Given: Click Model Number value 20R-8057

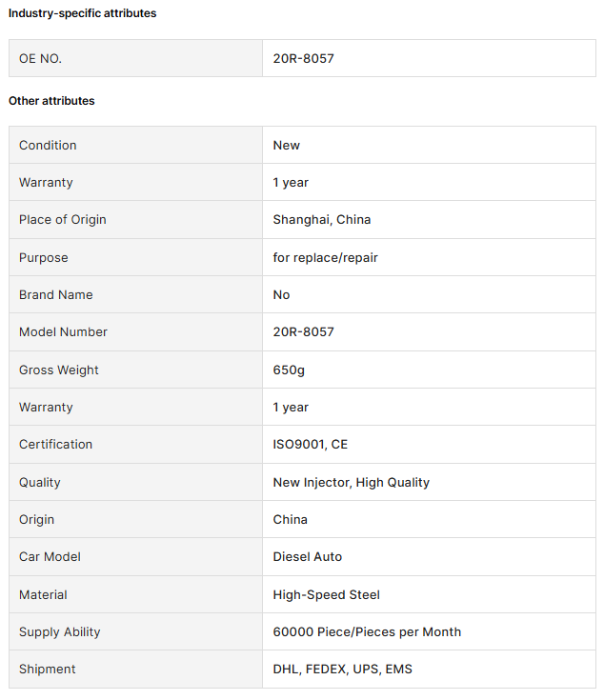Looking at the screenshot, I should 303,331.
